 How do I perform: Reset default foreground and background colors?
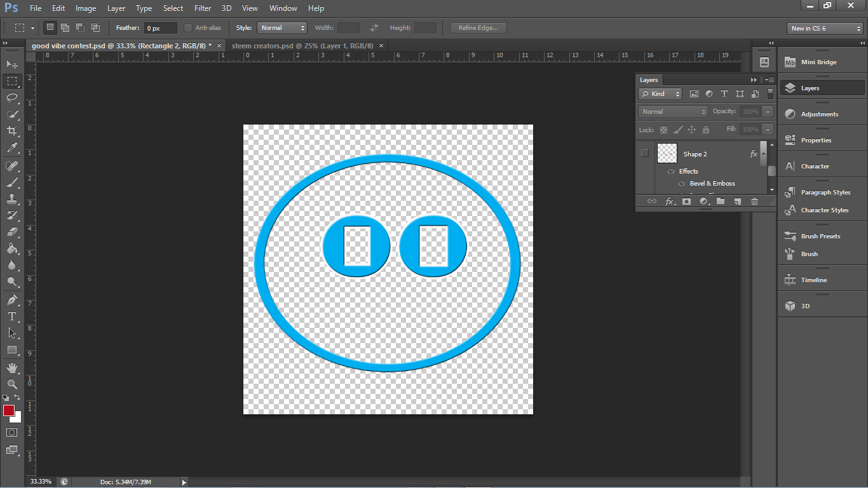(x=6, y=398)
